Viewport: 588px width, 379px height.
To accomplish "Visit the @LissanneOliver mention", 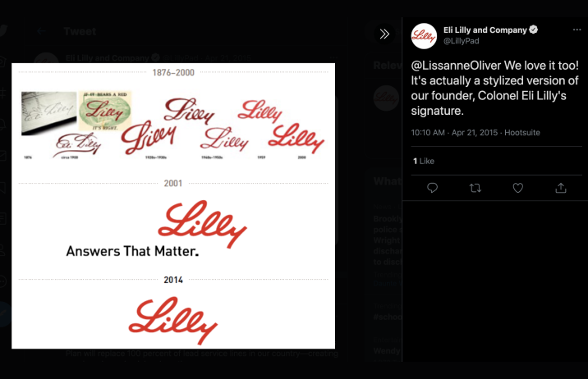I will coord(456,66).
